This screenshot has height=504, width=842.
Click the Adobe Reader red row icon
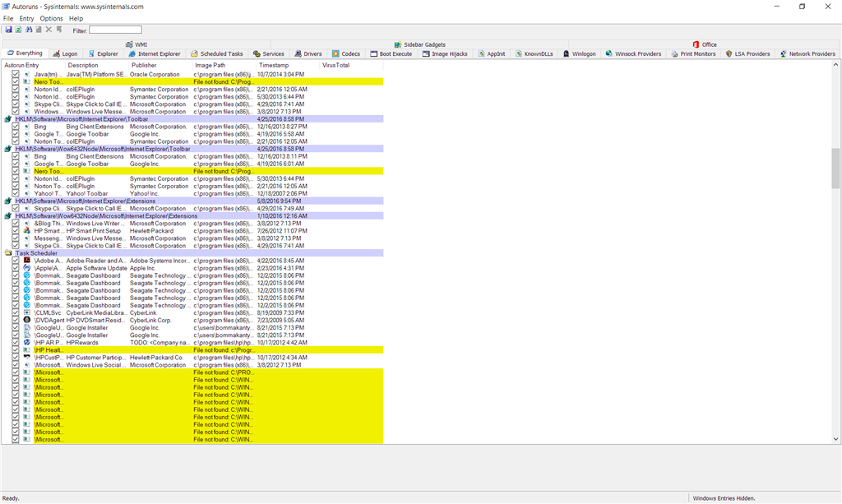tap(27, 261)
